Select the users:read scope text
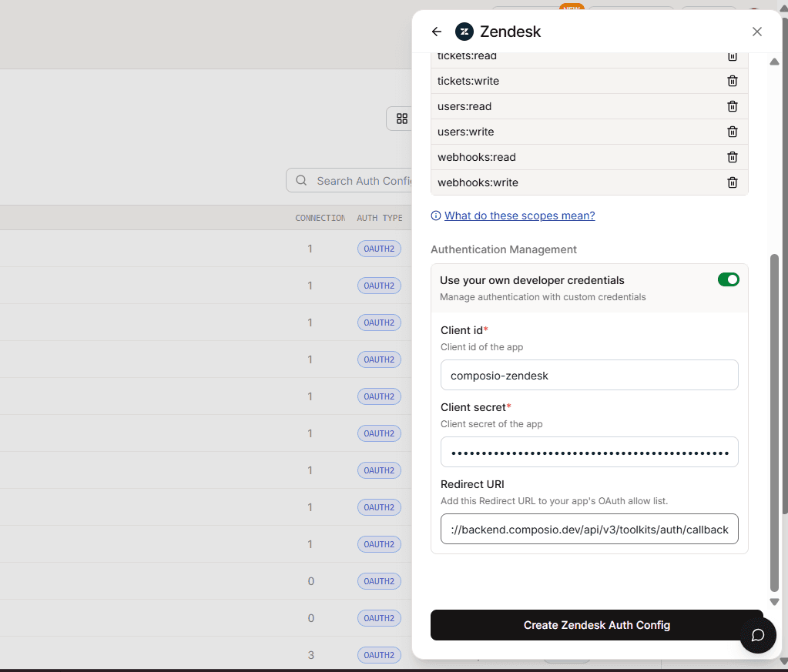This screenshot has width=788, height=672. (464, 106)
